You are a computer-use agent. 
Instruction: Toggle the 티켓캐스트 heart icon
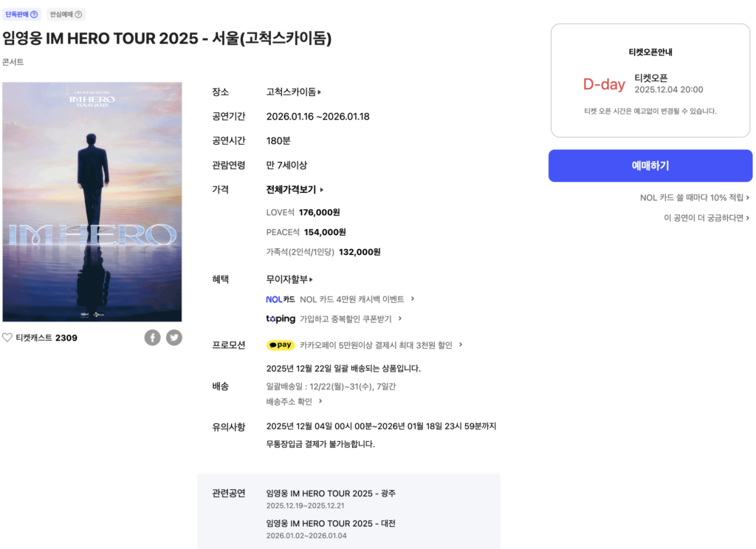coord(7,338)
